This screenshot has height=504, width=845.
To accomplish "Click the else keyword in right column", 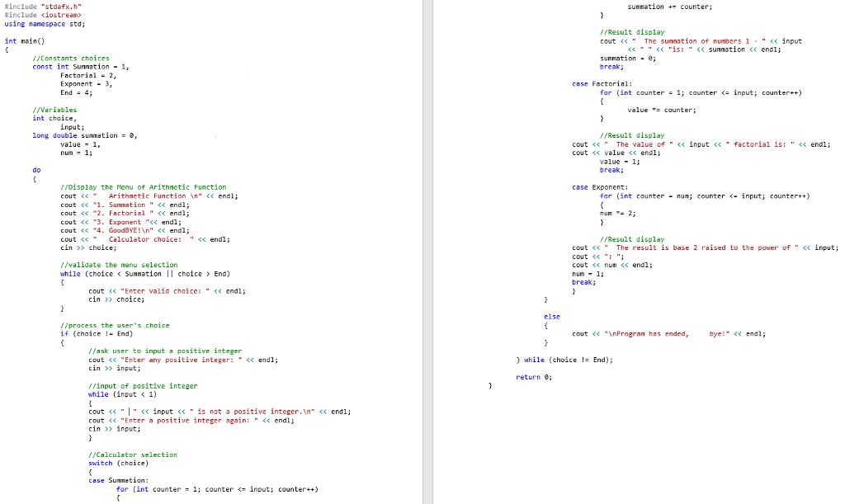I will (x=551, y=316).
